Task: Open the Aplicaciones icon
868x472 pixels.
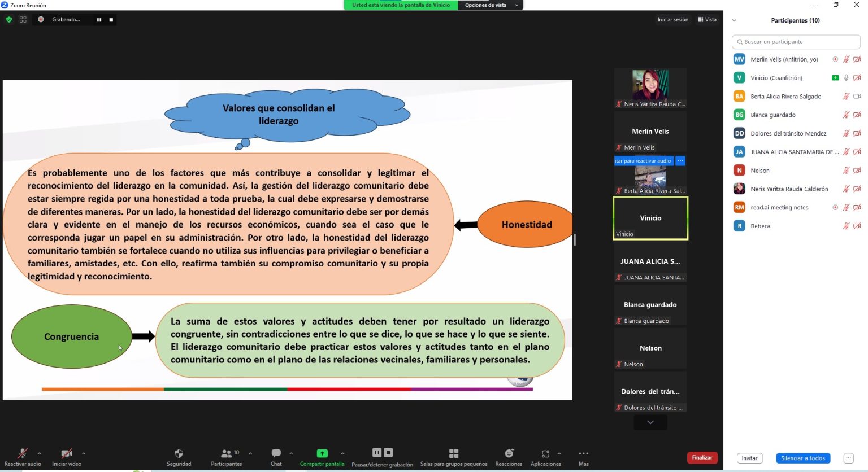Action: pos(545,453)
